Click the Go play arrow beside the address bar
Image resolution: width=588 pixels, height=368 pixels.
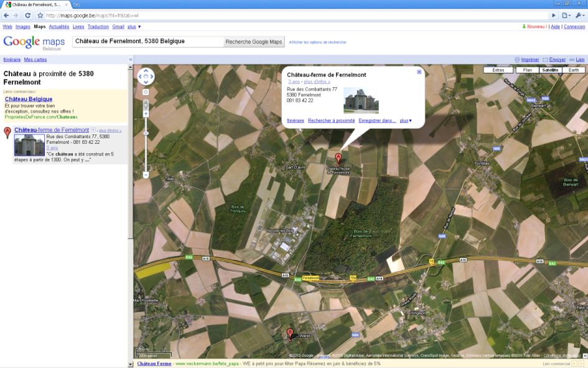point(554,16)
